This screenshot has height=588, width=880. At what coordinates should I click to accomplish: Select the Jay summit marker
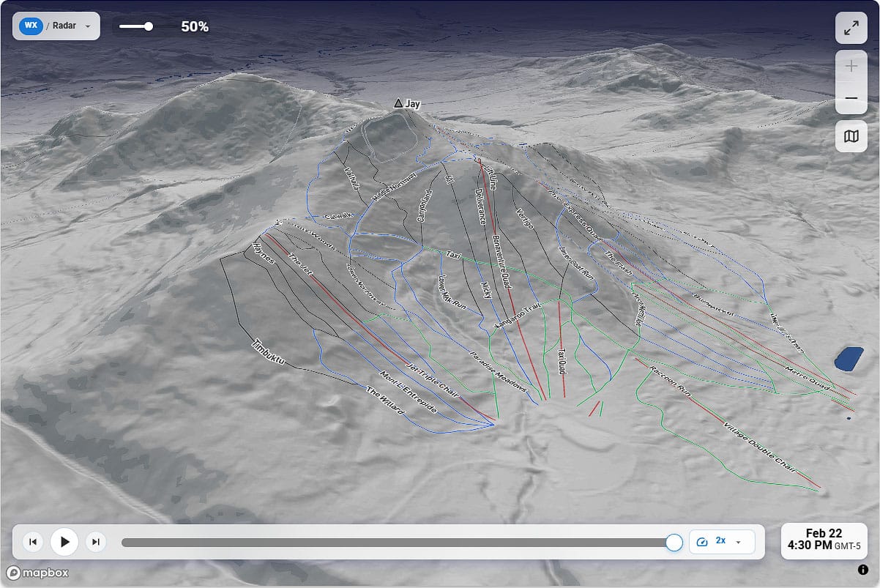[x=398, y=103]
